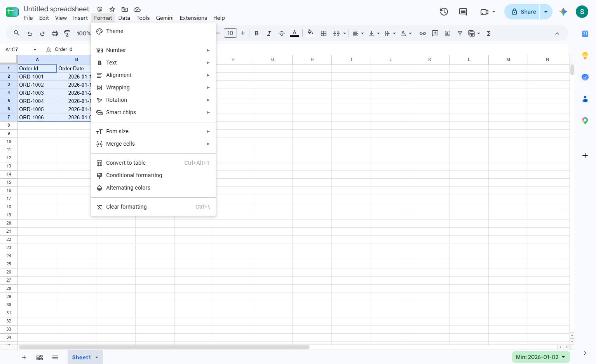Open the Data menu
This screenshot has height=364, width=596.
(x=124, y=18)
